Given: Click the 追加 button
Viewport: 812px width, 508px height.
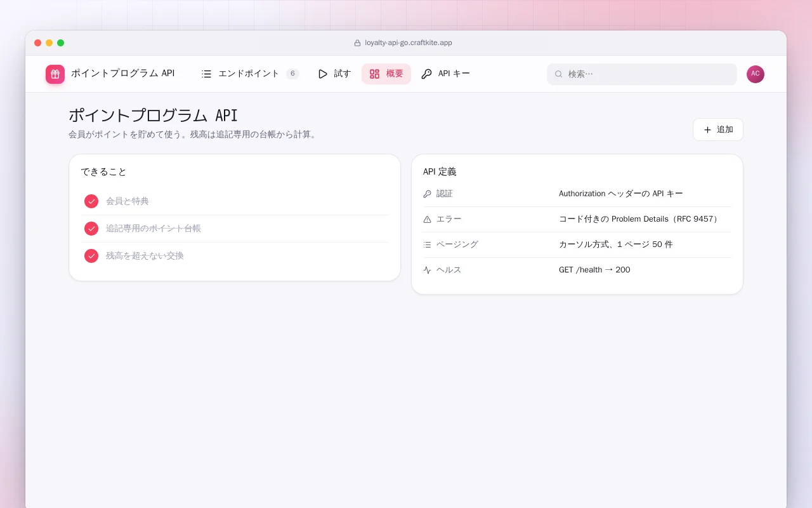Looking at the screenshot, I should pos(718,130).
